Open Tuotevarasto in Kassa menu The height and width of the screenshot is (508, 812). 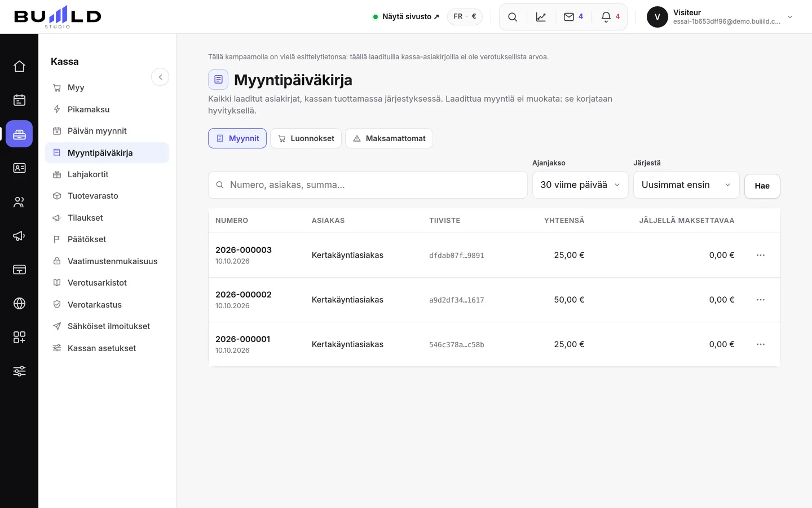[x=107, y=196]
